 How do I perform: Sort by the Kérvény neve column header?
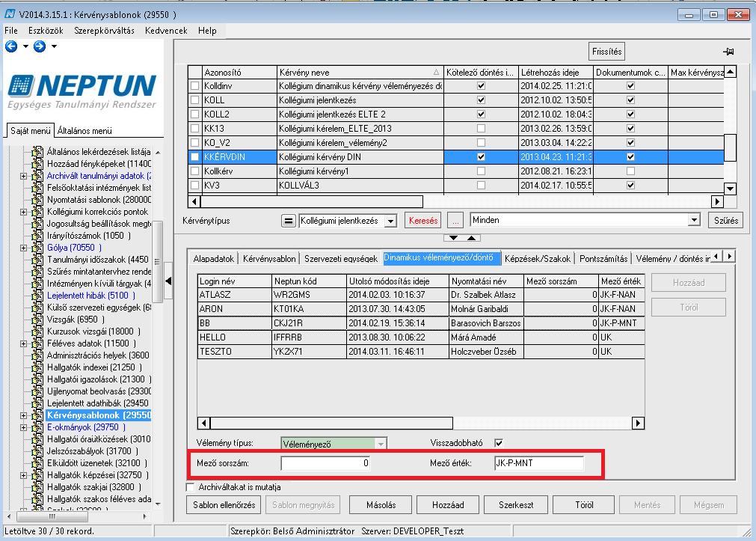(x=360, y=73)
